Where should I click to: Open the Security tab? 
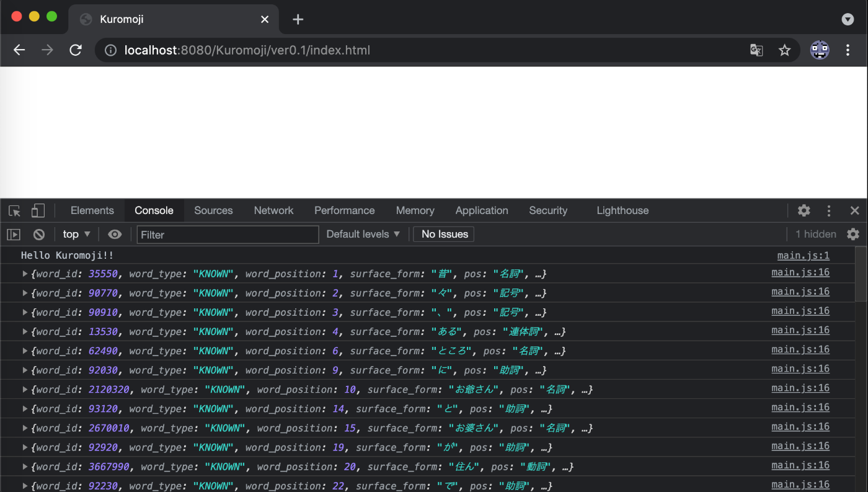548,210
